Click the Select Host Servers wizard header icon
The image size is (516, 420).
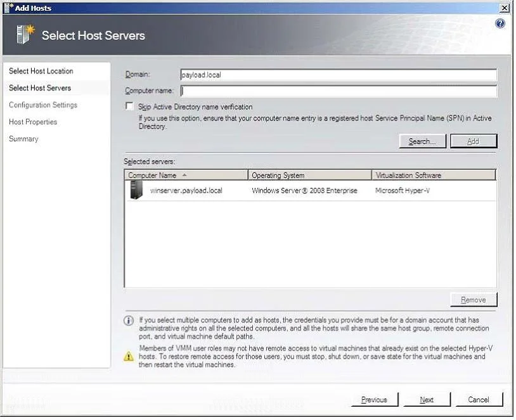(x=25, y=34)
